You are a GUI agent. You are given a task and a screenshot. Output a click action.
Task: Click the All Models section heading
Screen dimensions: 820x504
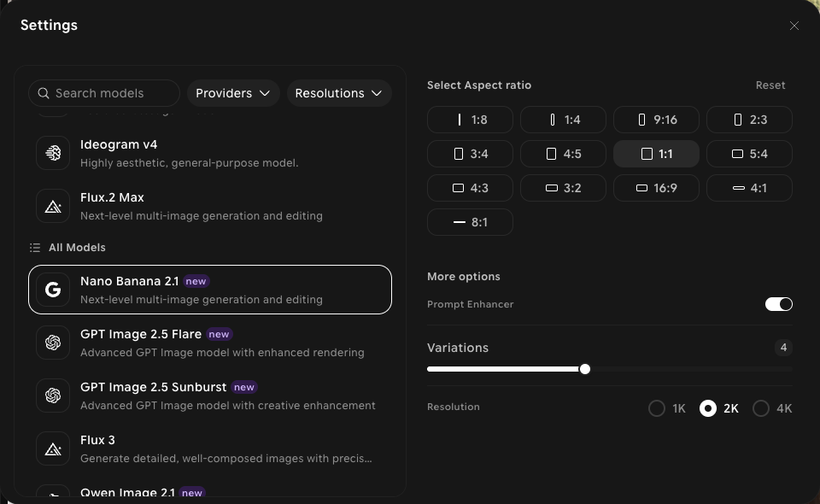coord(77,247)
